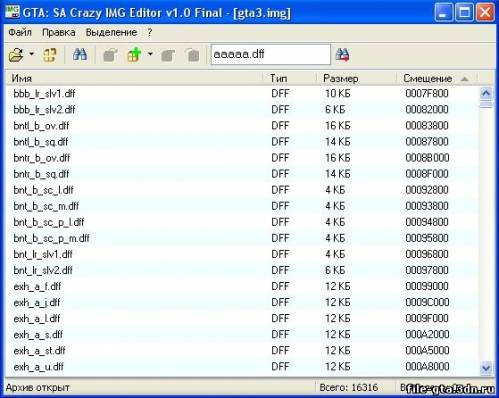Click the find next binoculars icon

coord(342,55)
